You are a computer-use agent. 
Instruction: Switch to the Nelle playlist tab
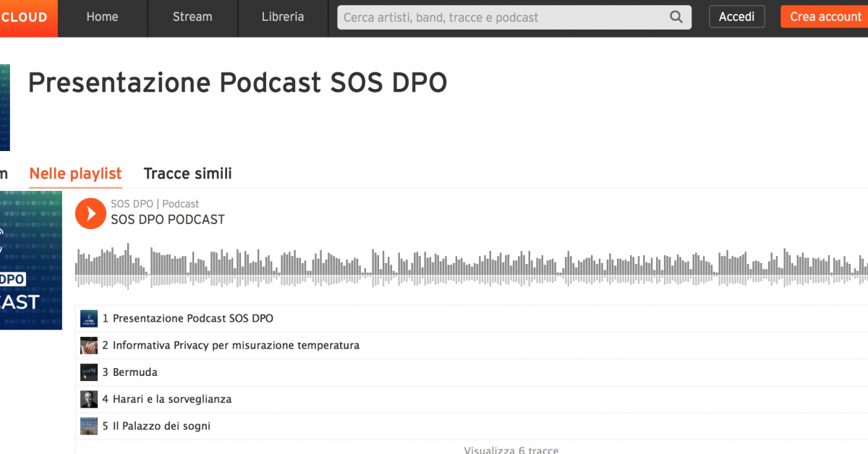tap(75, 174)
